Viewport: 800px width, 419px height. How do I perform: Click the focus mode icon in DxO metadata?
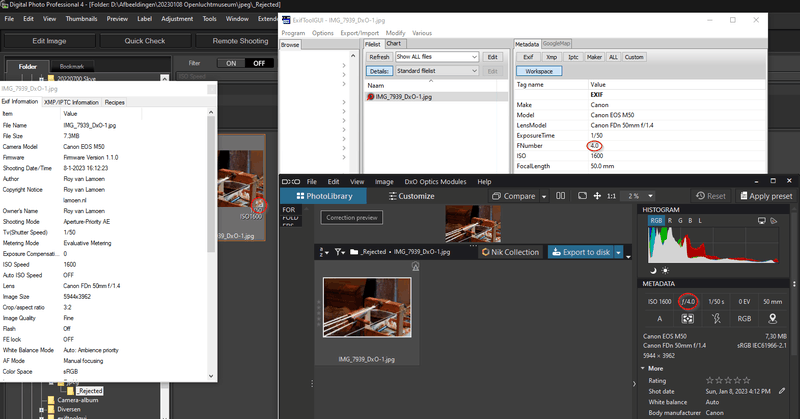click(x=688, y=318)
